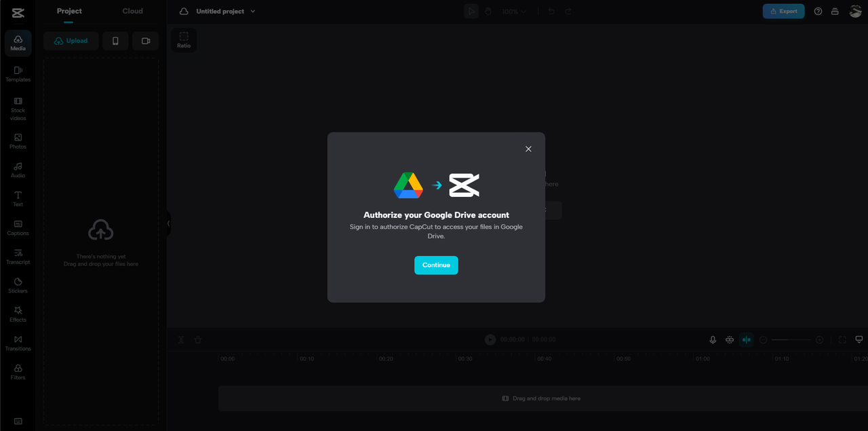Click the timeline zoom out minus
This screenshot has width=868, height=431.
(x=764, y=340)
